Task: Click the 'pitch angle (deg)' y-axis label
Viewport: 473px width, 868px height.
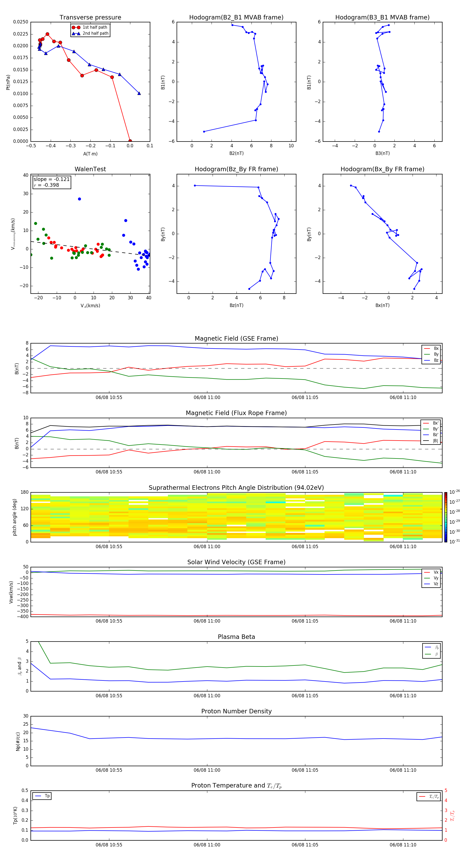Action: [14, 517]
